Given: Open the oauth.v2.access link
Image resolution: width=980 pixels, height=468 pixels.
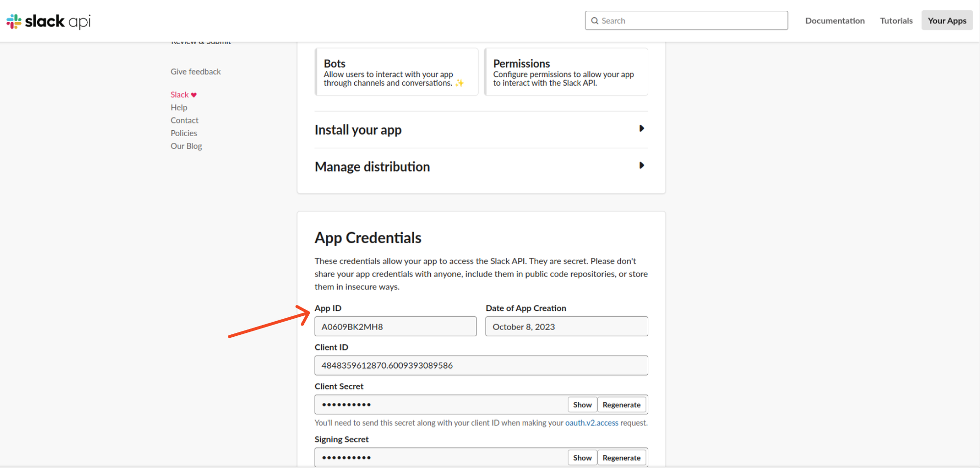Looking at the screenshot, I should pos(591,423).
